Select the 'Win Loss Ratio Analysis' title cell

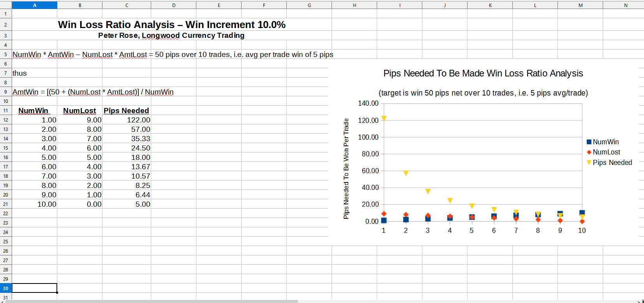click(171, 25)
